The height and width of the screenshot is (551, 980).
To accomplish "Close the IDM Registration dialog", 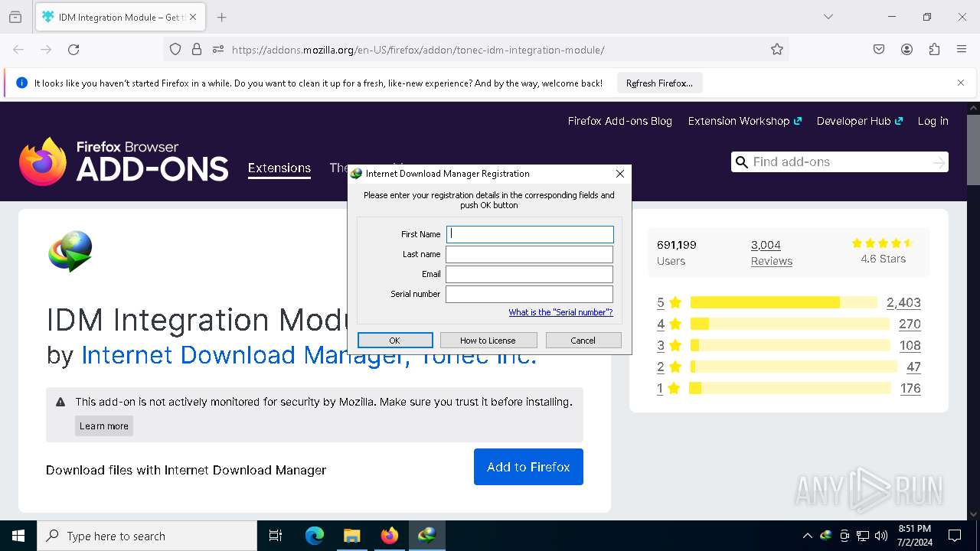I will tap(620, 174).
